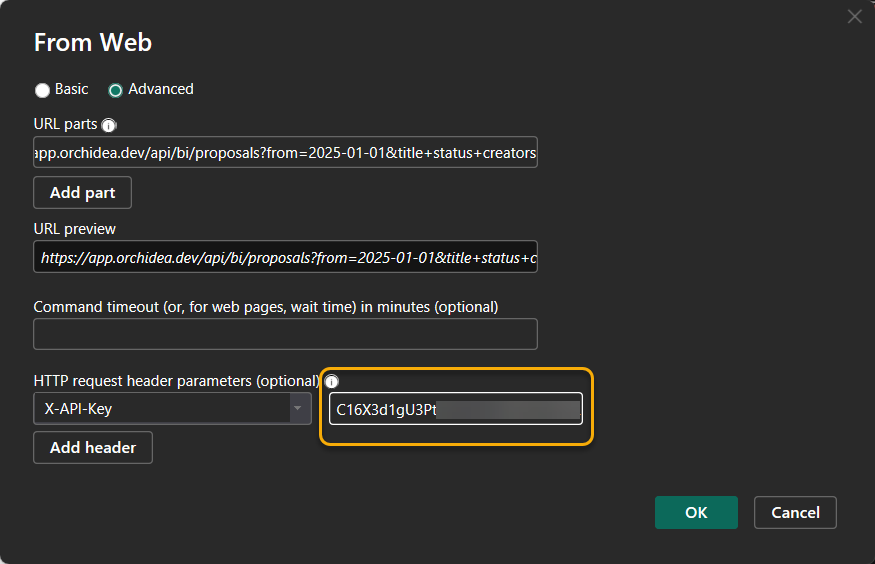Click the Command timeout label text
Viewport: 875px width, 564px height.
click(x=265, y=306)
